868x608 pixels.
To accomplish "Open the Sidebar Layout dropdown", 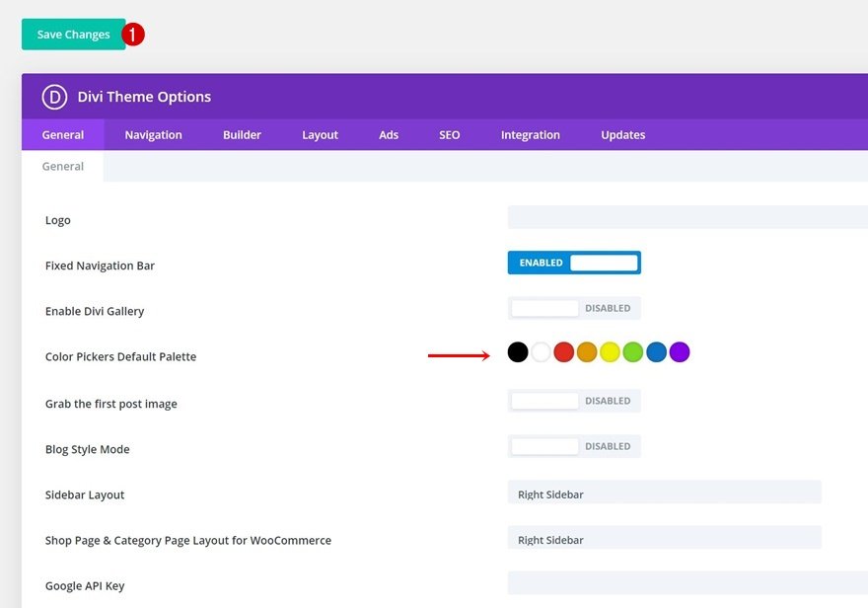I will [x=664, y=492].
